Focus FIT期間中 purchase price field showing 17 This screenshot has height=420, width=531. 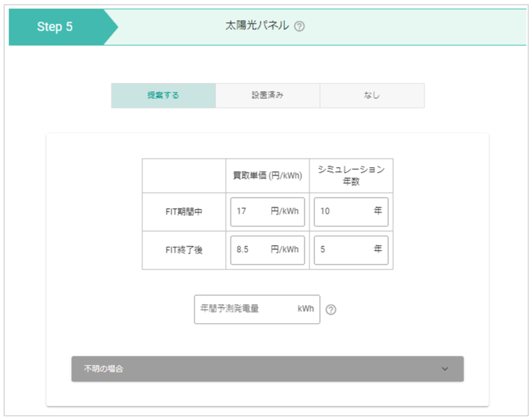pyautogui.click(x=268, y=212)
